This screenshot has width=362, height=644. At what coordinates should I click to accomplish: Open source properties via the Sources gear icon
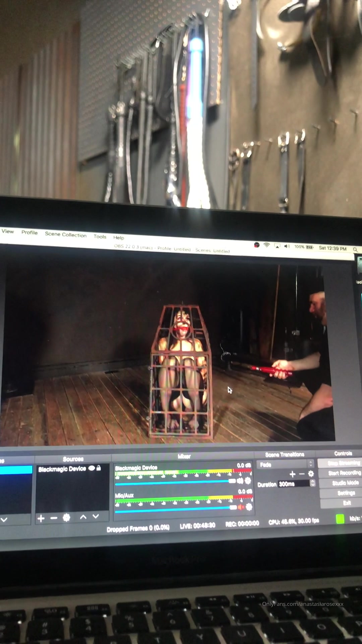[x=66, y=518]
